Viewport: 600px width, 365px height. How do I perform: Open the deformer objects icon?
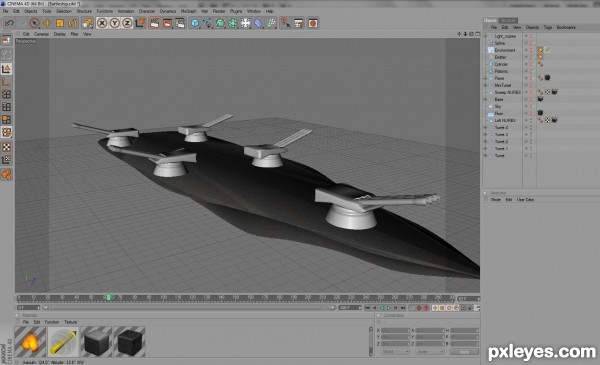click(258, 23)
